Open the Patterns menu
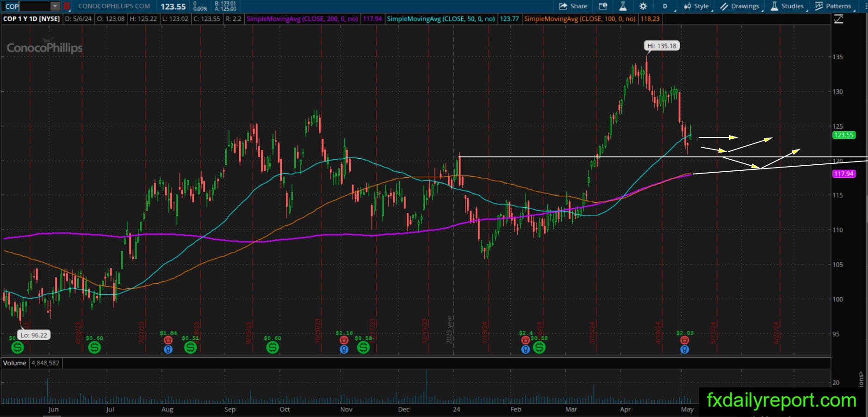The image size is (868, 417). [x=834, y=6]
